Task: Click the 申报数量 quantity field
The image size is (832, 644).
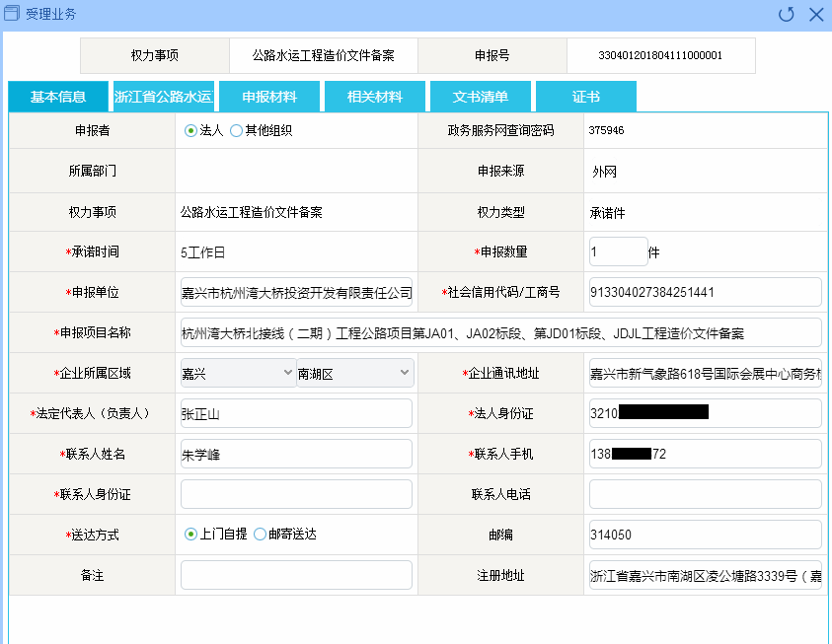Action: click(x=618, y=251)
